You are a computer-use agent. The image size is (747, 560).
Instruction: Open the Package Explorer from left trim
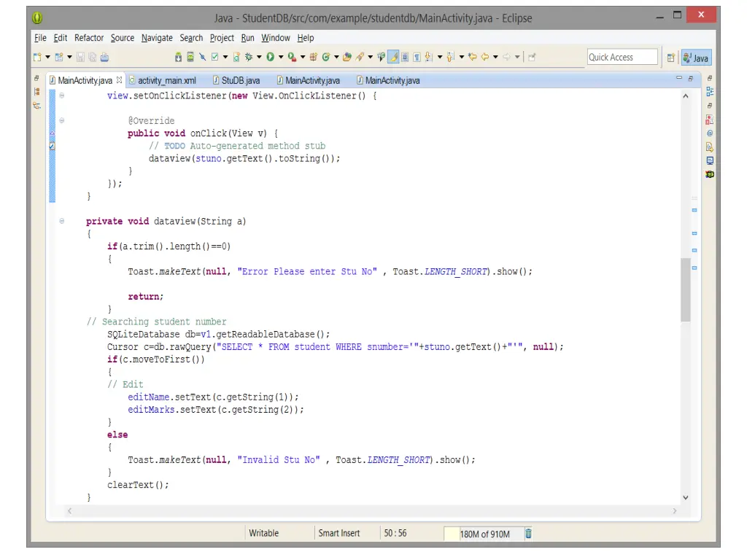click(x=36, y=92)
